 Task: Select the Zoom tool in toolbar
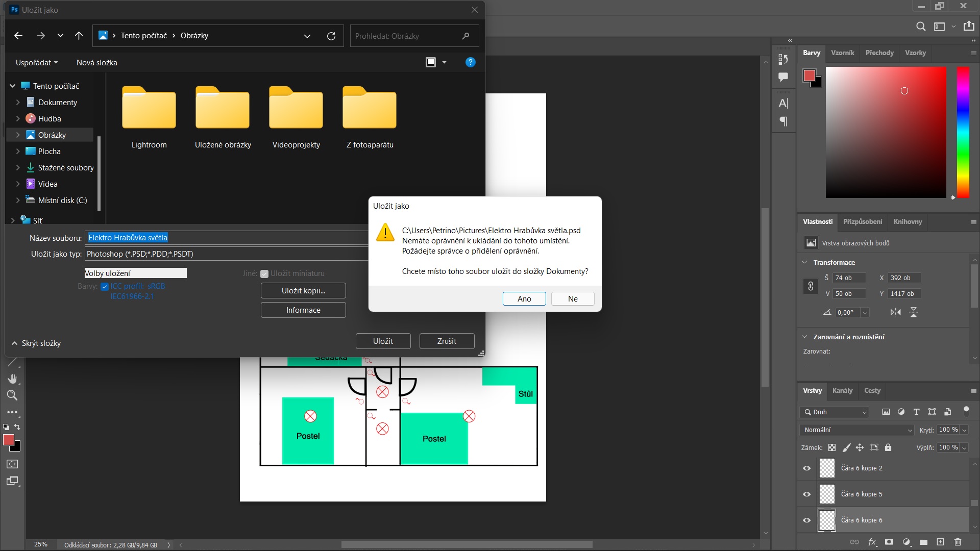(12, 395)
